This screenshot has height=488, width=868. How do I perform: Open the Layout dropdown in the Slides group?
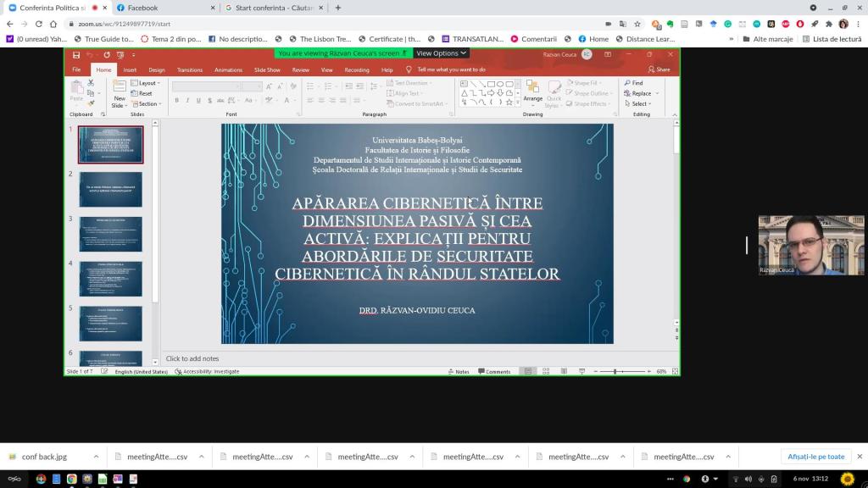pos(147,83)
